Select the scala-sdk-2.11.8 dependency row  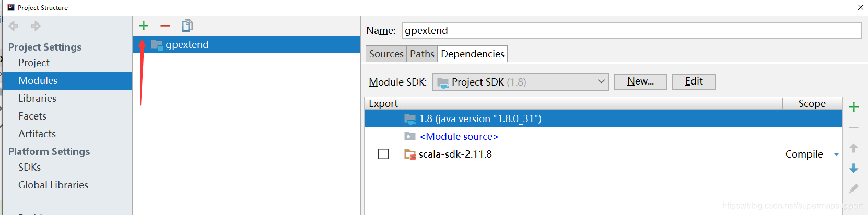tap(603, 154)
